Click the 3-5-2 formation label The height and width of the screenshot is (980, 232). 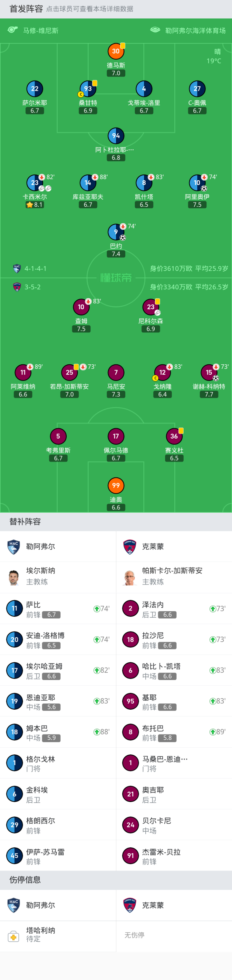[32, 287]
